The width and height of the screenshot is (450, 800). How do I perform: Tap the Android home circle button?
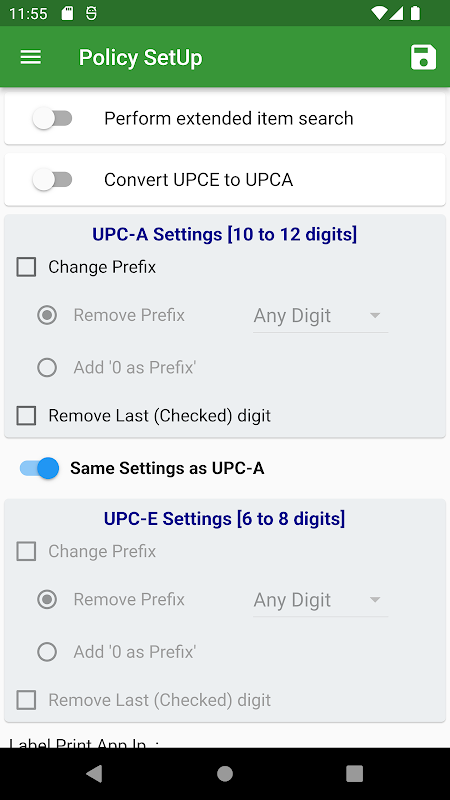click(x=224, y=773)
